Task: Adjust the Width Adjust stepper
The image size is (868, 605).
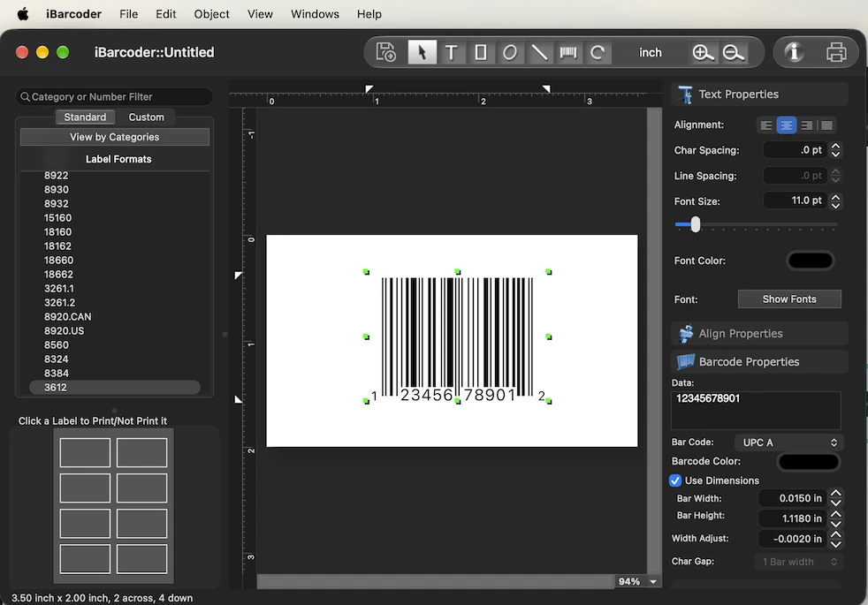Action: [836, 539]
